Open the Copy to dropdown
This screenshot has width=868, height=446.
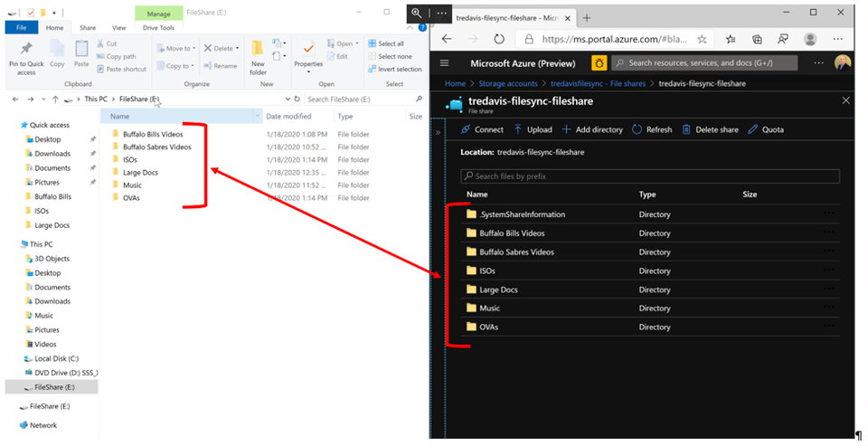pyautogui.click(x=175, y=66)
